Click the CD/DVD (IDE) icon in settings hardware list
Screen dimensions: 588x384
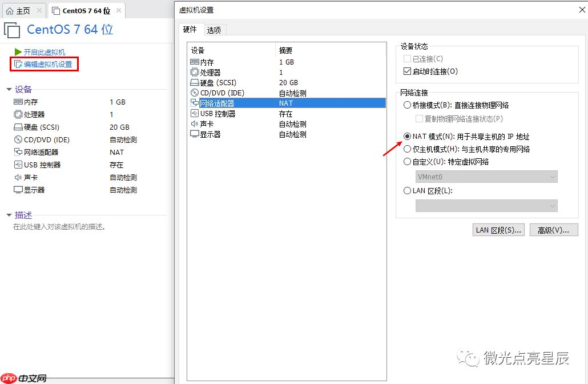click(195, 93)
